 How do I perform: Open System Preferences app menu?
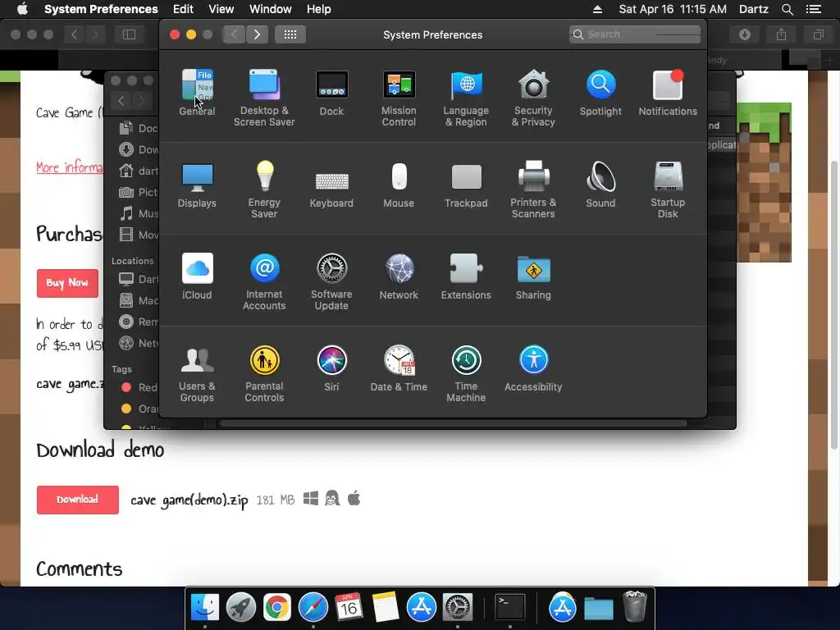[x=101, y=9]
